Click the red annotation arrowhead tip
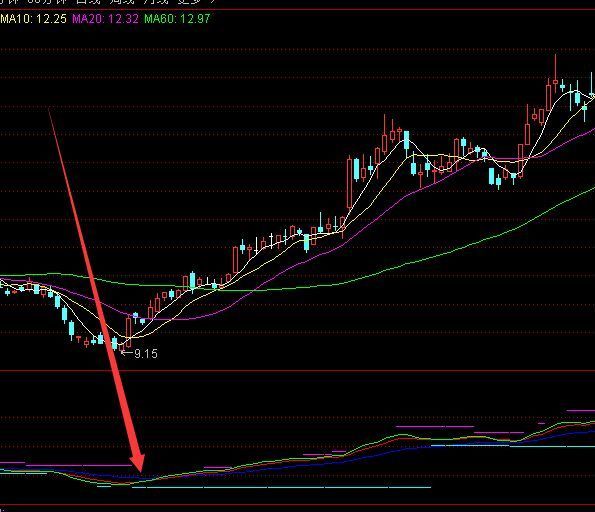The image size is (595, 512). (141, 471)
